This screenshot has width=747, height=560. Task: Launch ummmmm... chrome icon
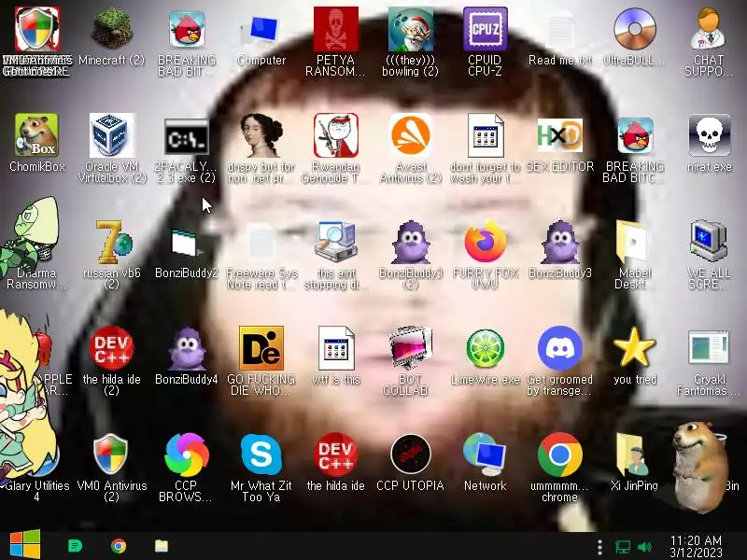tap(559, 455)
